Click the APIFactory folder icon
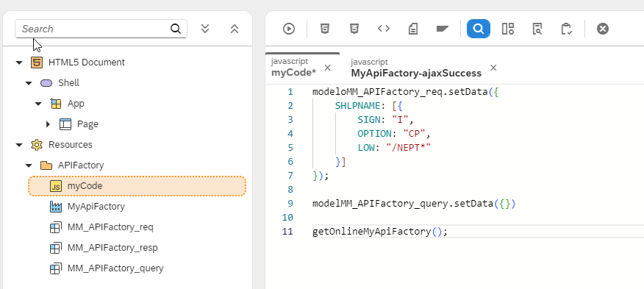Image resolution: width=644 pixels, height=289 pixels. tap(46, 165)
